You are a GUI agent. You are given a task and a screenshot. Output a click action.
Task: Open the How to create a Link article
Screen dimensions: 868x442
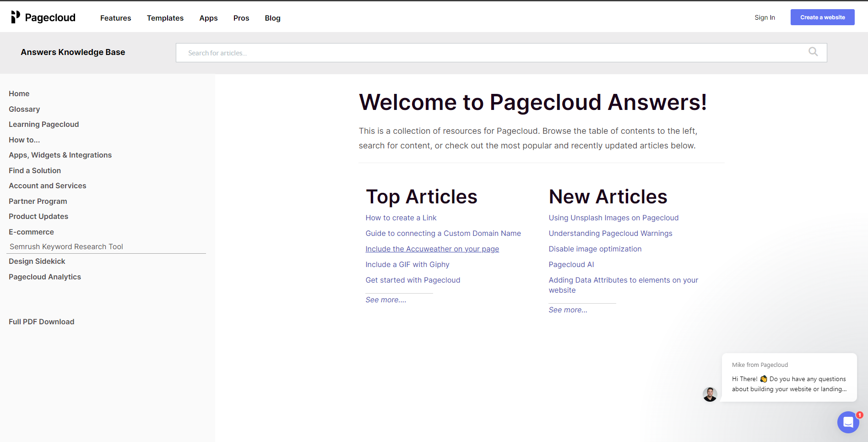pyautogui.click(x=401, y=218)
